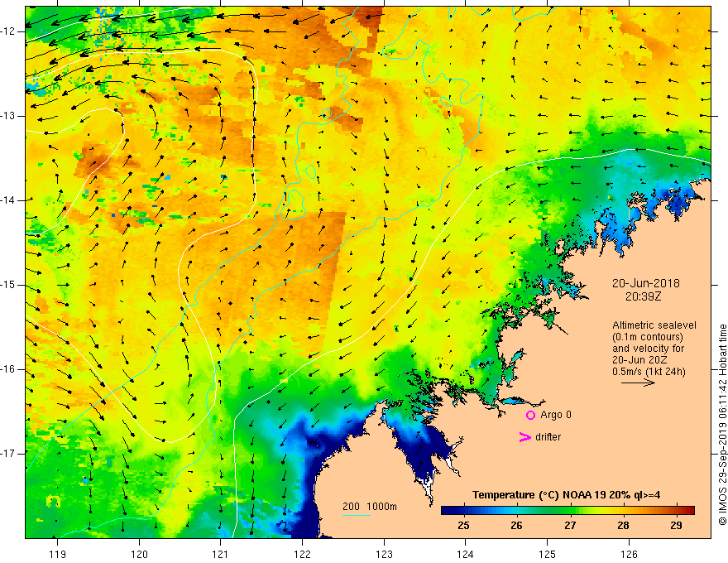Click the IMOS copyright timestamp text
The height and width of the screenshot is (563, 728).
click(722, 425)
